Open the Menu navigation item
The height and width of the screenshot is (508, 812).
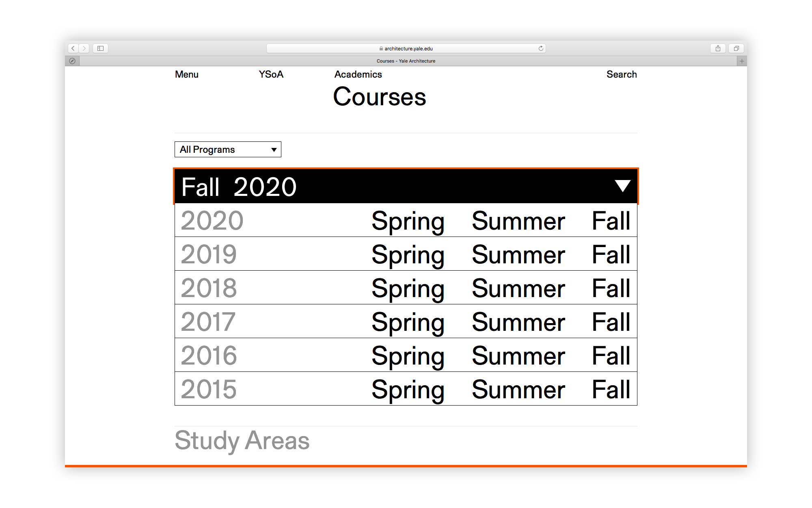click(x=187, y=74)
